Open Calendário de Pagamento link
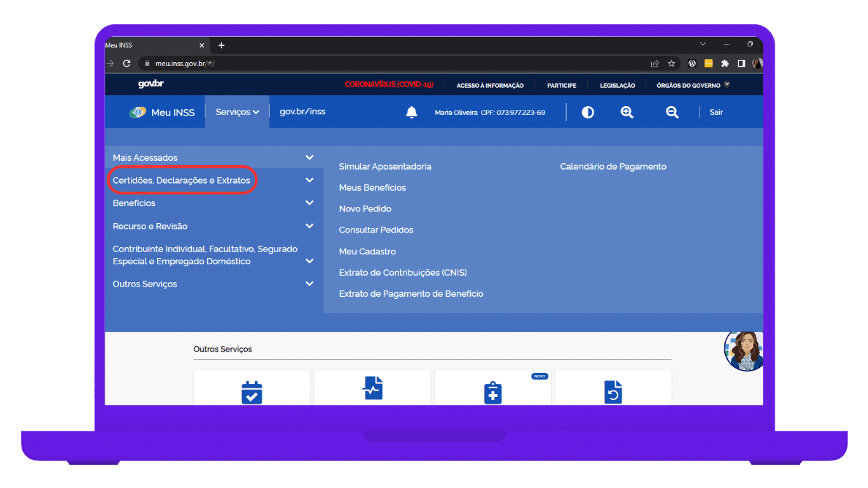The image size is (868, 488). (613, 166)
